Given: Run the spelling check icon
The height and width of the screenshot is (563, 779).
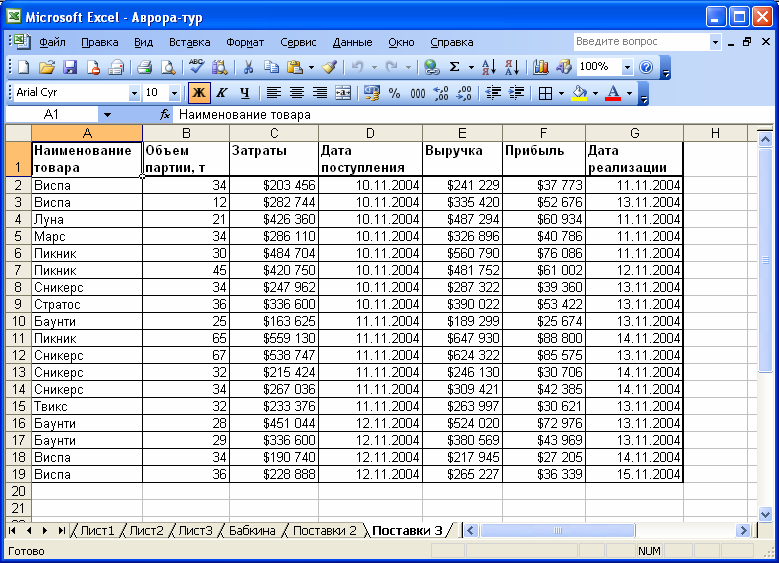Looking at the screenshot, I should [197, 67].
